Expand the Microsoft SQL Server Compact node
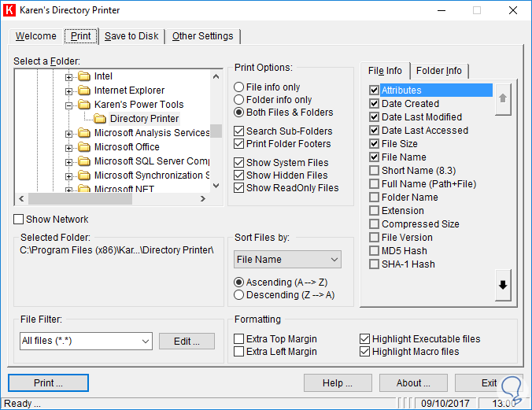 click(x=69, y=163)
